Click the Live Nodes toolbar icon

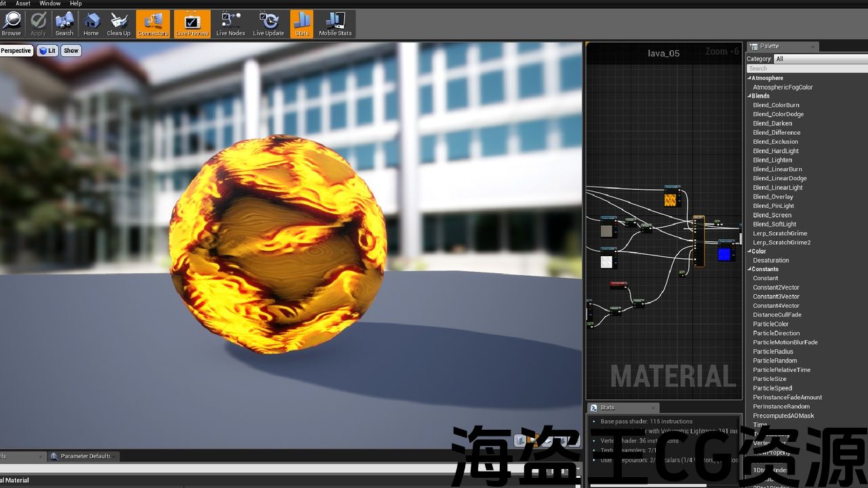(x=231, y=24)
